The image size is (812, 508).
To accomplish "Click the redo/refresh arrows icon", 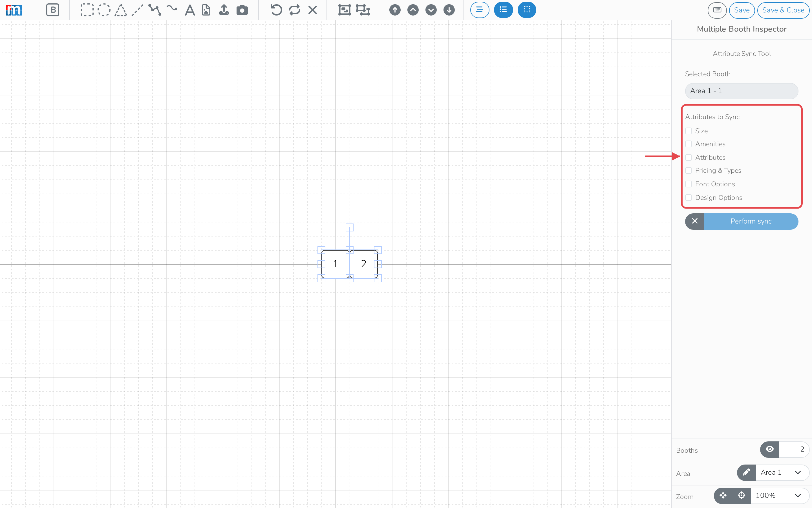I will (295, 10).
